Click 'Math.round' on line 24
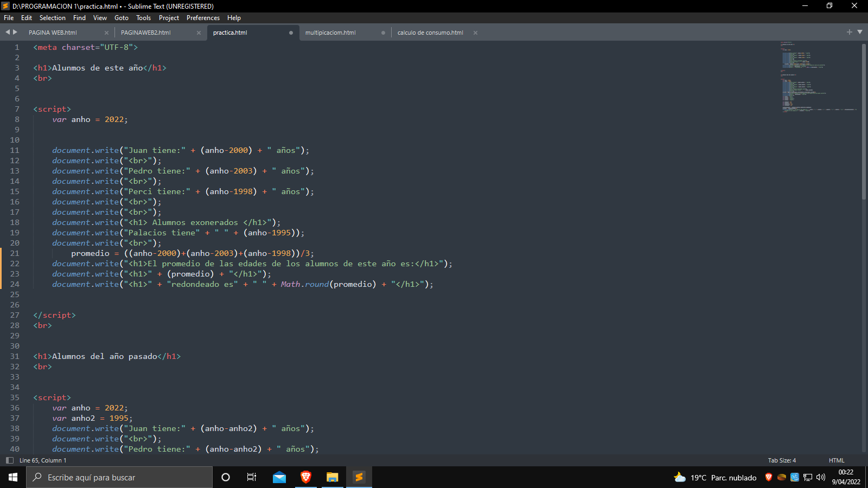The image size is (868, 488). [305, 284]
